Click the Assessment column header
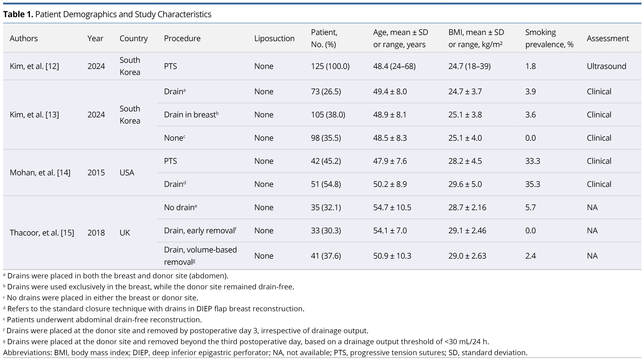644x360 pixels. (608, 38)
